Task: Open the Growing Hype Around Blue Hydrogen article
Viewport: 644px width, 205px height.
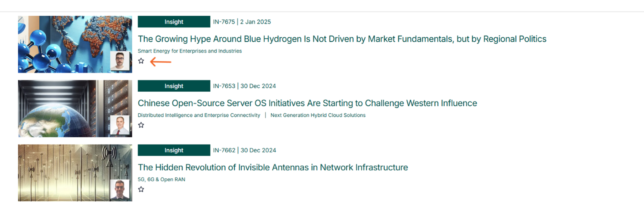Action: [342, 39]
